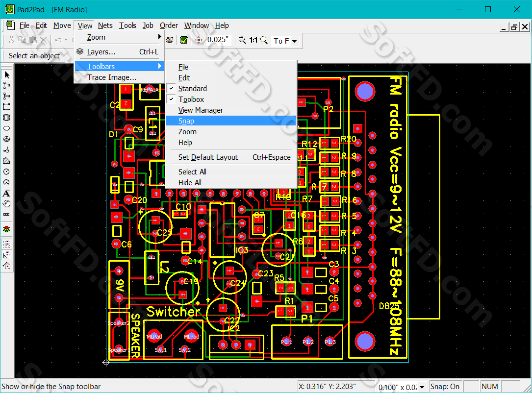Viewport: 532px width, 393px height.
Task: Toggle the Help toolbar in the Toolbars submenu
Action: [231, 143]
